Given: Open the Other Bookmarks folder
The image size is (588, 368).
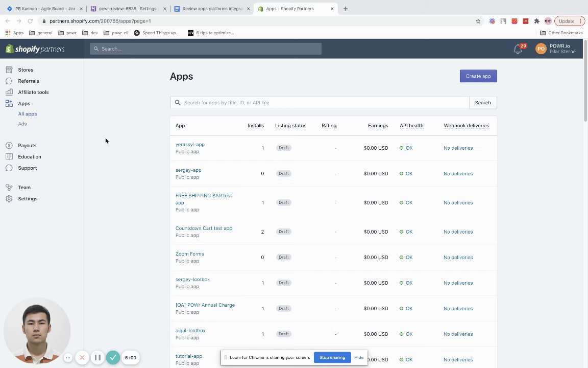Looking at the screenshot, I should click(x=561, y=33).
